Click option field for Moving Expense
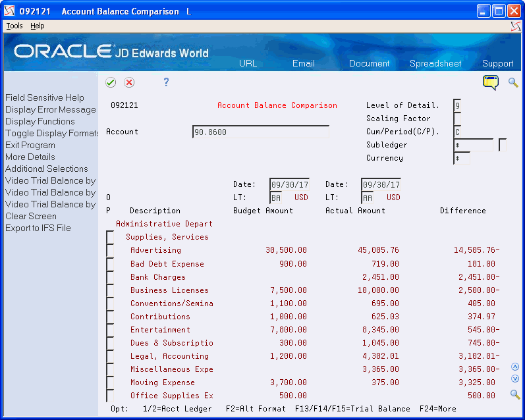 pyautogui.click(x=110, y=382)
